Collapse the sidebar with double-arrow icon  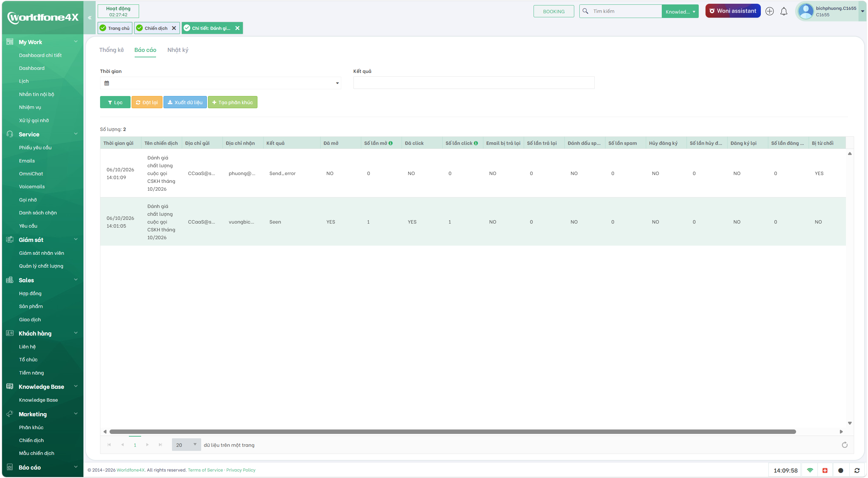coord(90,18)
